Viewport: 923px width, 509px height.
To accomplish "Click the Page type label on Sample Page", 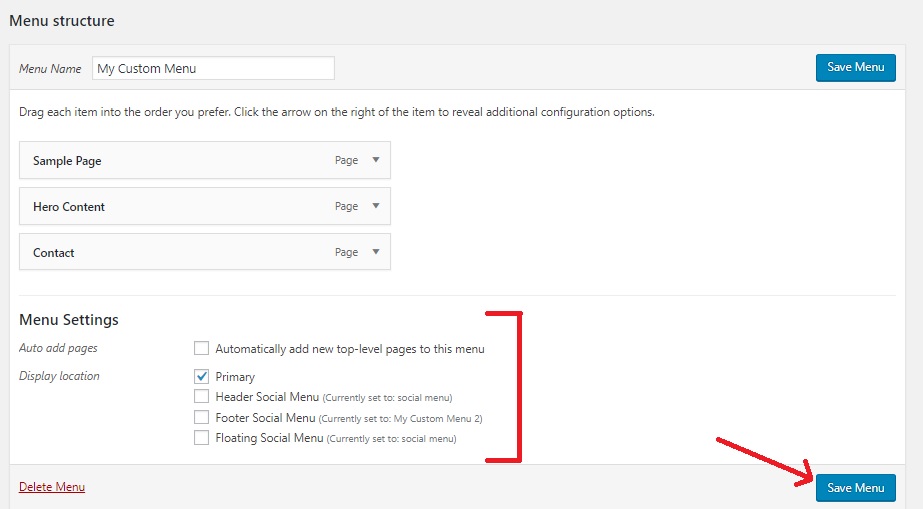I will (346, 160).
